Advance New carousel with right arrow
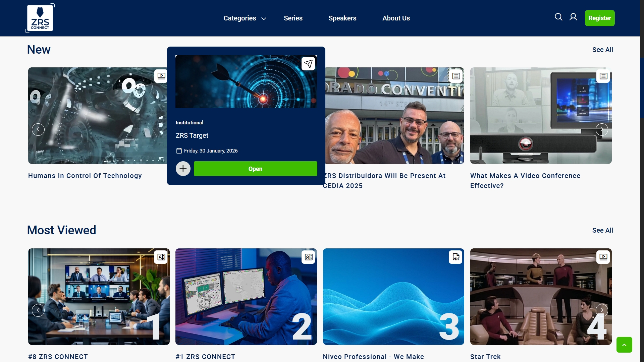The width and height of the screenshot is (644, 362). point(602,129)
